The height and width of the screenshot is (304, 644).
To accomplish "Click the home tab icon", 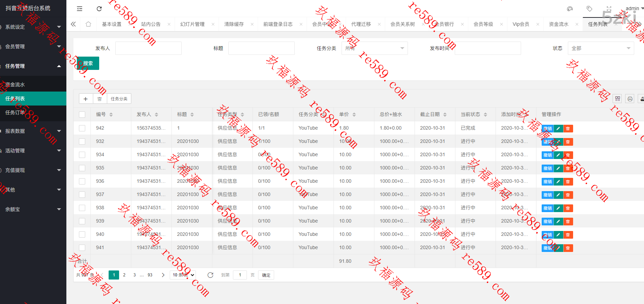I will [x=88, y=24].
